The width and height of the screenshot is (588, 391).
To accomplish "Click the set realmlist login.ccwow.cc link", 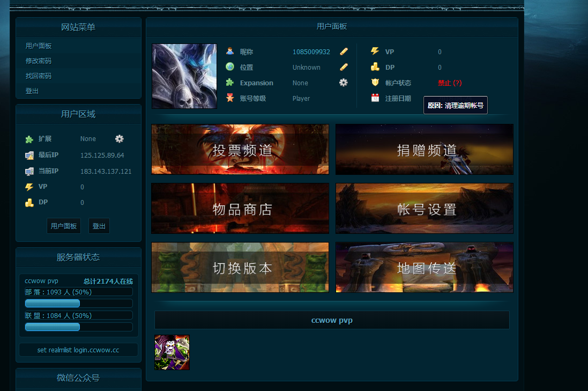I will pos(78,350).
